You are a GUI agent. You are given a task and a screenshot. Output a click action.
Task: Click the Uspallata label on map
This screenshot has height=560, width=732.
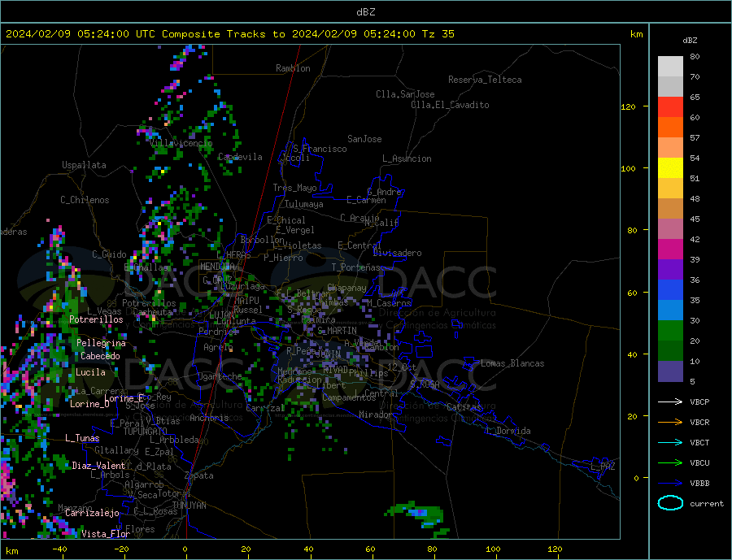84,165
